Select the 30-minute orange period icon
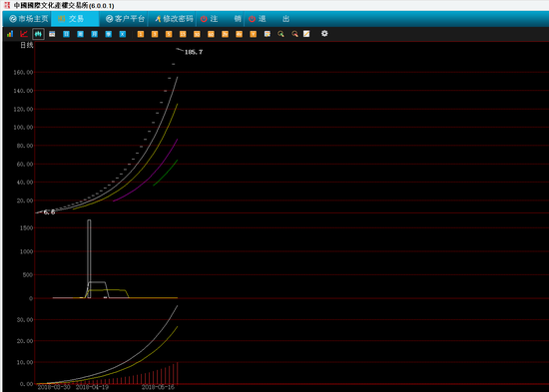549x392 pixels. [197, 34]
